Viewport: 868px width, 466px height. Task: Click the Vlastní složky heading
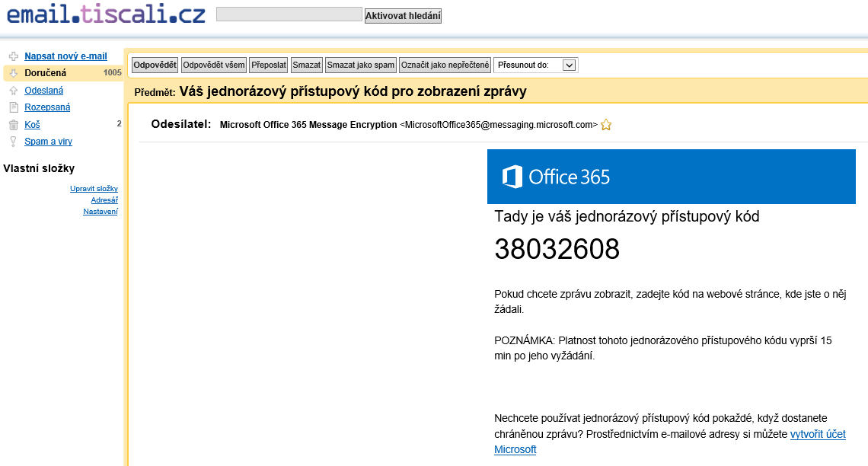click(x=39, y=169)
